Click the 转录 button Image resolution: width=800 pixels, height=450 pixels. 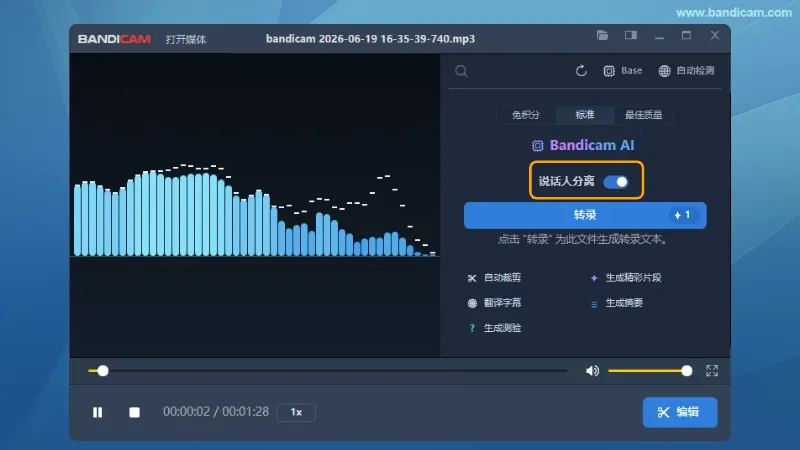tap(585, 215)
